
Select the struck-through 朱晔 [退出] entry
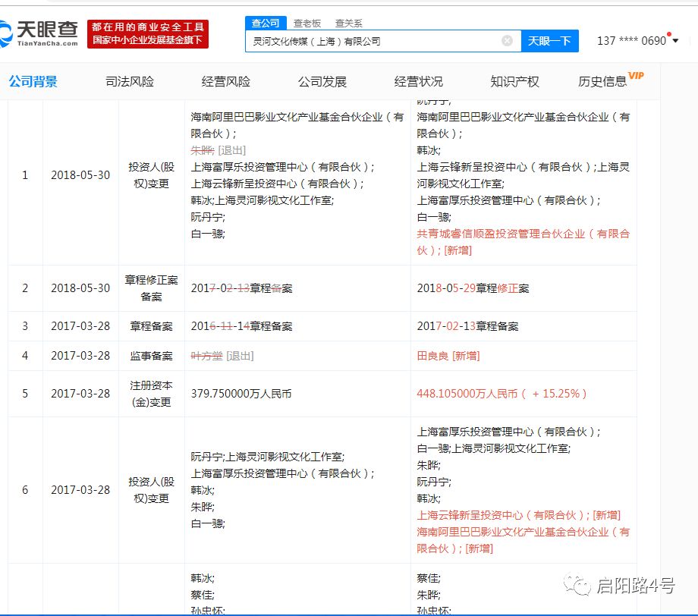click(219, 150)
